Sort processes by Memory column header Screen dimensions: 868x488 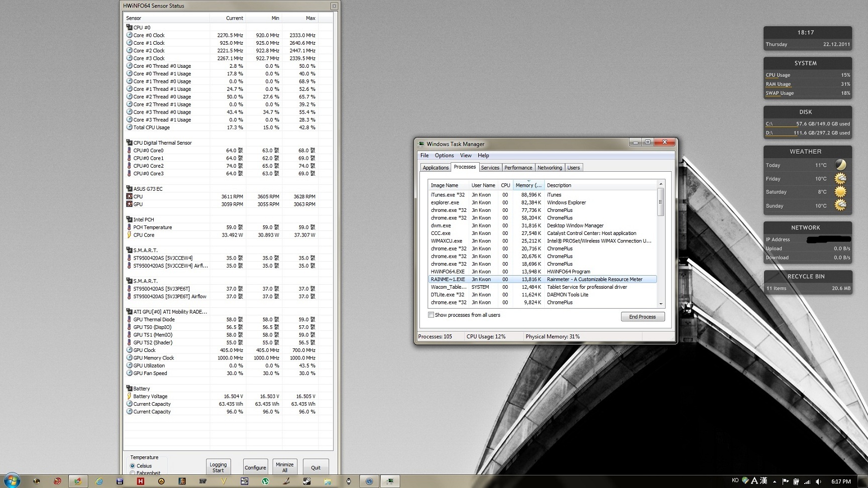(x=528, y=185)
